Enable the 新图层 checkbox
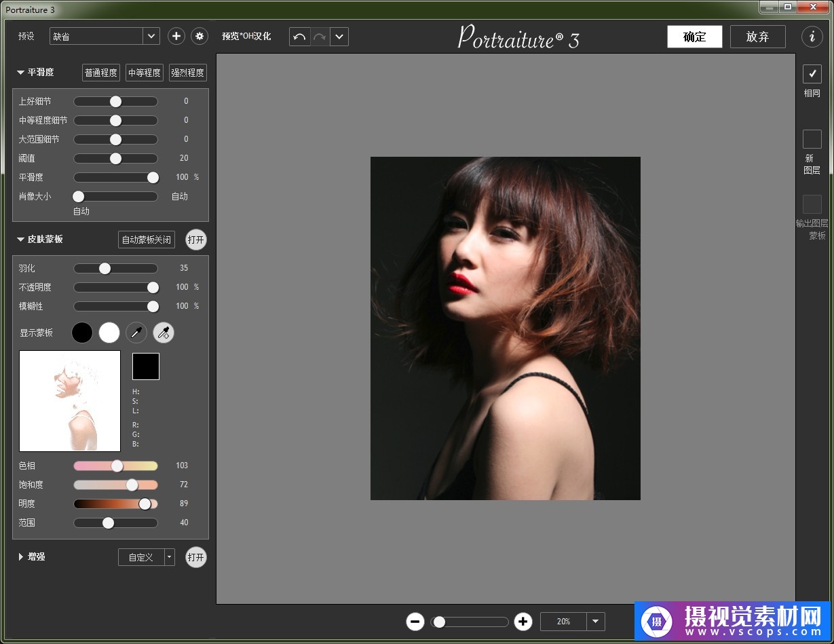This screenshot has width=834, height=644. (x=812, y=139)
